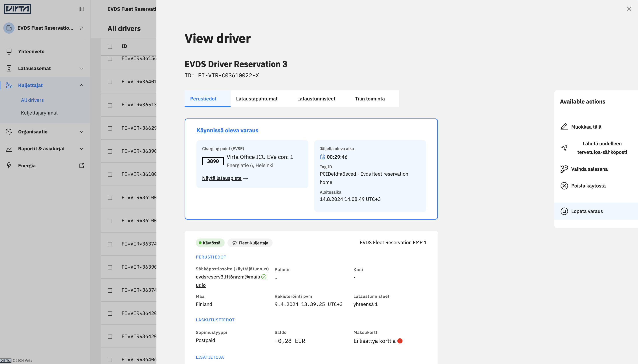Click the arrow next to Näytä latauspiste
The width and height of the screenshot is (638, 364).
click(246, 178)
